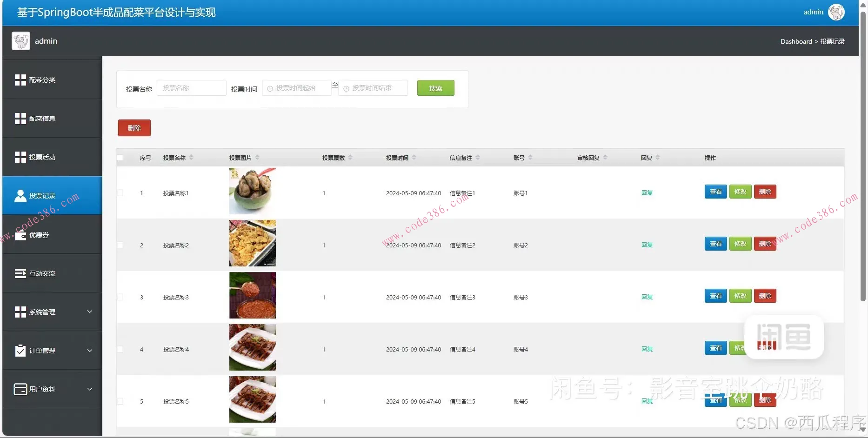The width and height of the screenshot is (868, 438).
Task: Check the checkbox for row 投票名称1
Action: (x=120, y=193)
